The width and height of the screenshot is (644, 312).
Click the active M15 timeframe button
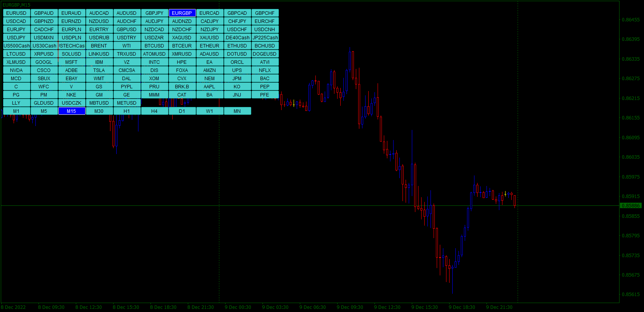click(x=72, y=111)
